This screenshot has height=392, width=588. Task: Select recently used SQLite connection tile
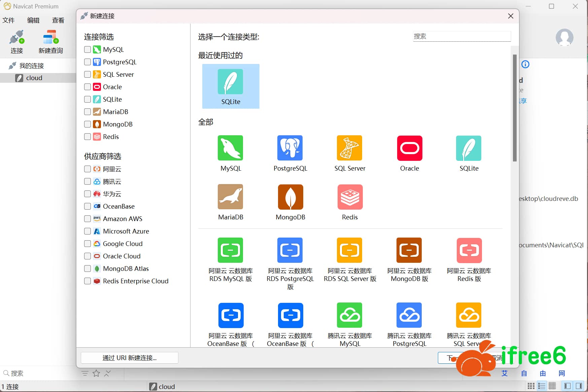(231, 86)
